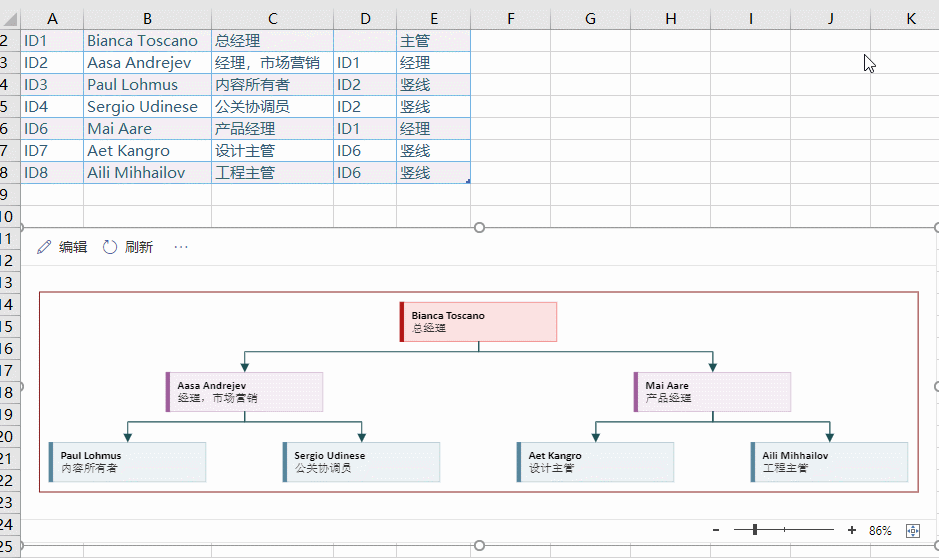Click cell with 设计主管 in table
Image resolution: width=939 pixels, height=558 pixels.
pos(272,151)
